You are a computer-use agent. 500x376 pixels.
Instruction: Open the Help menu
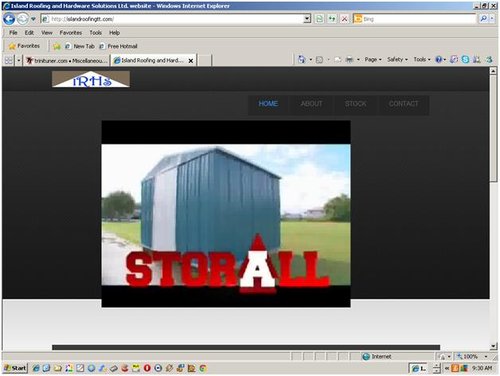pyautogui.click(x=114, y=33)
